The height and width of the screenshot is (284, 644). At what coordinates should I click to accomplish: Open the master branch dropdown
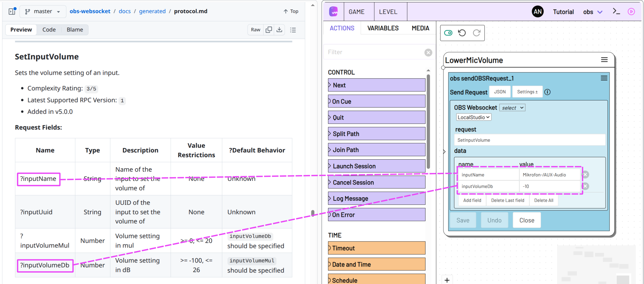tap(43, 11)
